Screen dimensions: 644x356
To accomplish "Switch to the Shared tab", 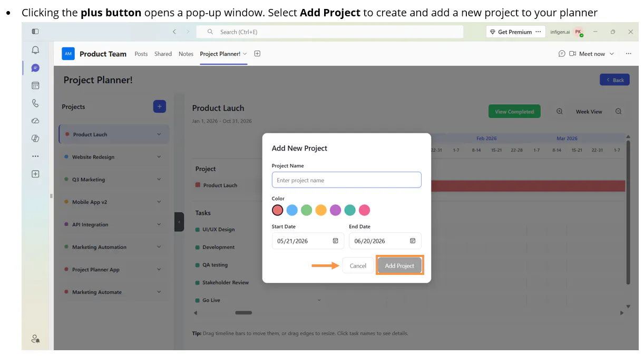I will [163, 54].
